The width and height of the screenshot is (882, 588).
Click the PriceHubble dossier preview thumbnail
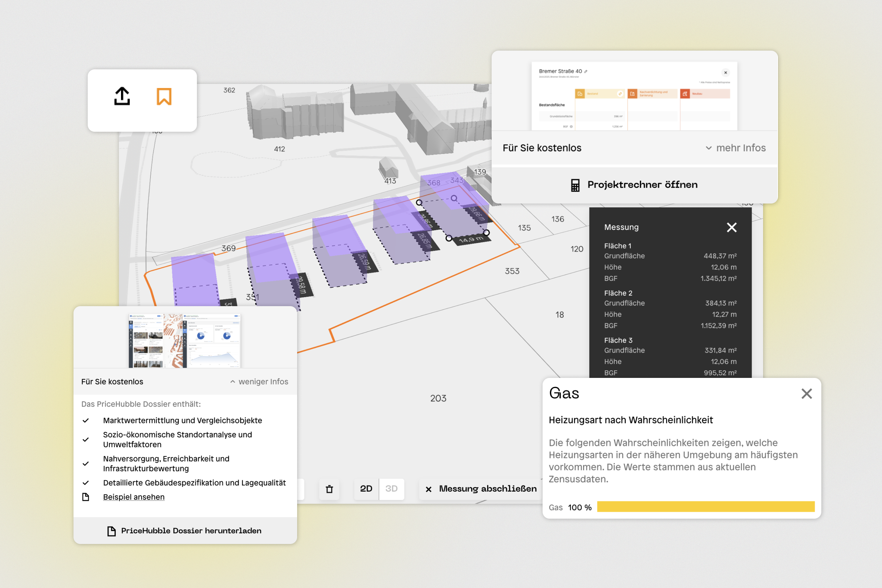pos(184,340)
